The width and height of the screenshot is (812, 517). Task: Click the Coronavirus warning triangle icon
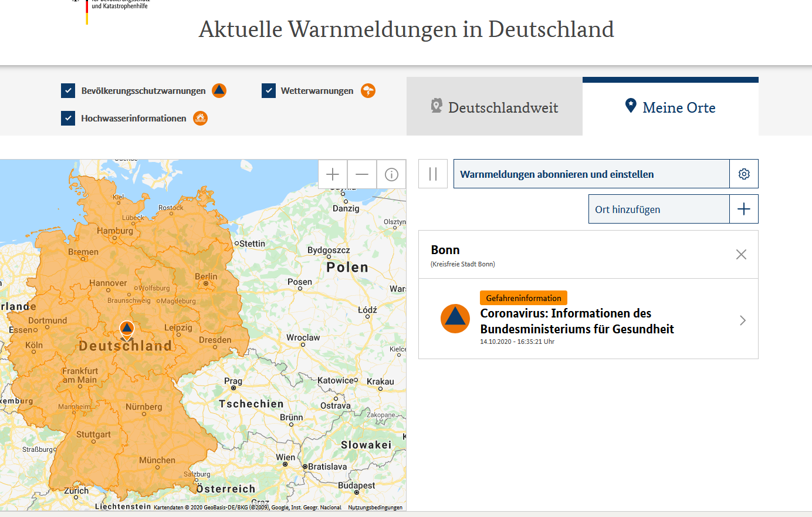click(455, 319)
